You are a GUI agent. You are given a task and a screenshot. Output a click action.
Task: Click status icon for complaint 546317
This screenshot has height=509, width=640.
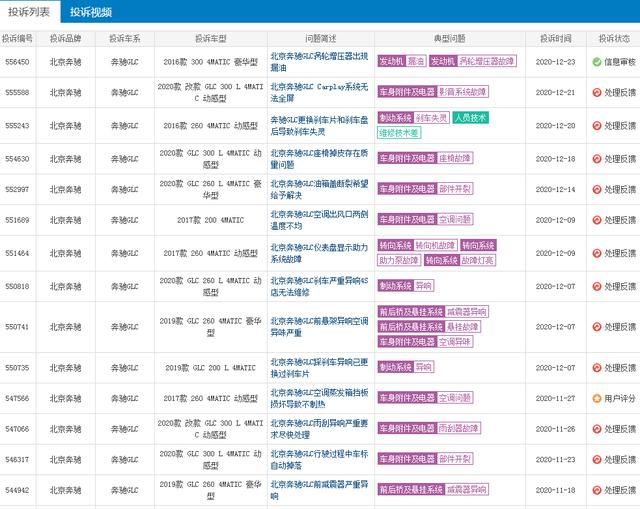pyautogui.click(x=597, y=460)
